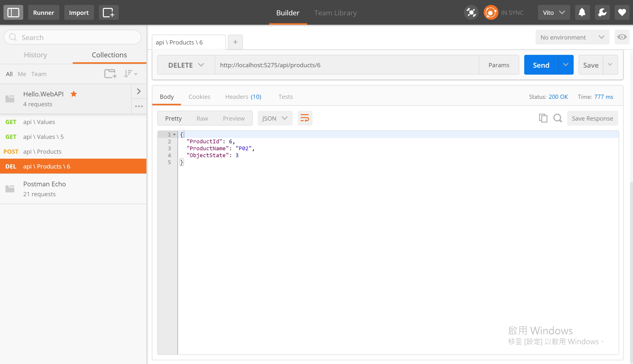Screen dimensions: 633x364
Task: Switch to Pretty response view
Action: click(x=173, y=118)
